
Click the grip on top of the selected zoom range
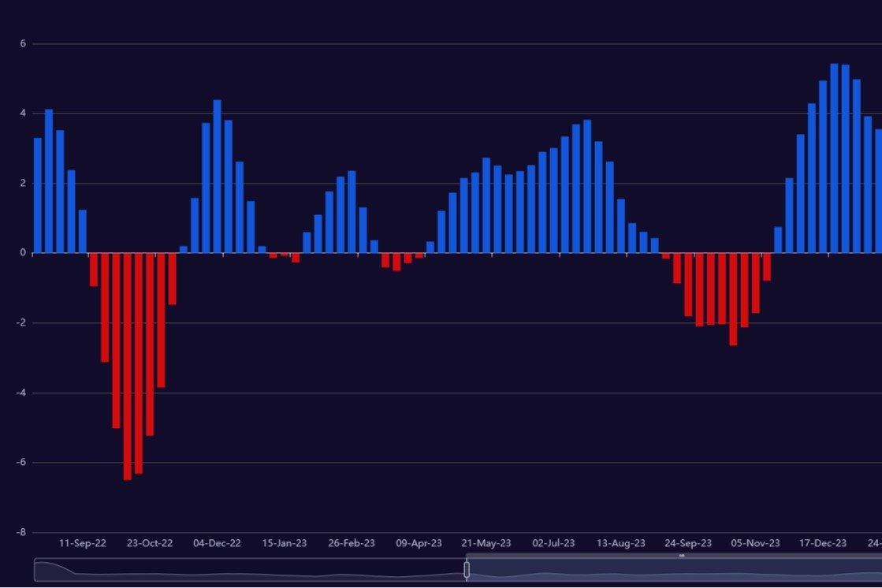coord(682,556)
